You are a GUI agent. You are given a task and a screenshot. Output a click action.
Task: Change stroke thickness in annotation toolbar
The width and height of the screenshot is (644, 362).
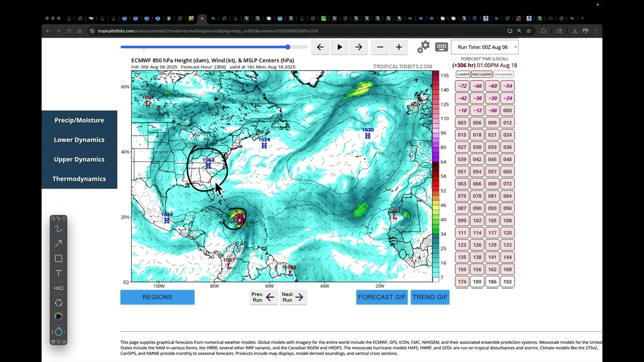tap(58, 288)
